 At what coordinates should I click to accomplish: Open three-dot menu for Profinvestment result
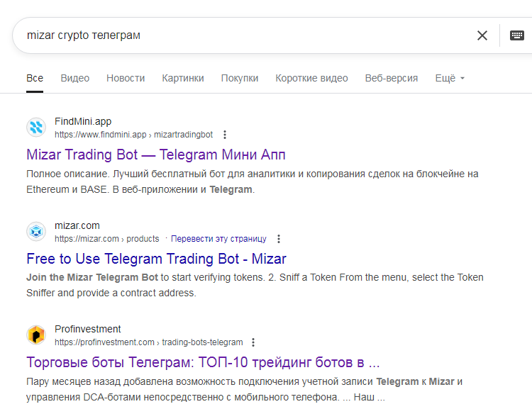[x=255, y=342]
